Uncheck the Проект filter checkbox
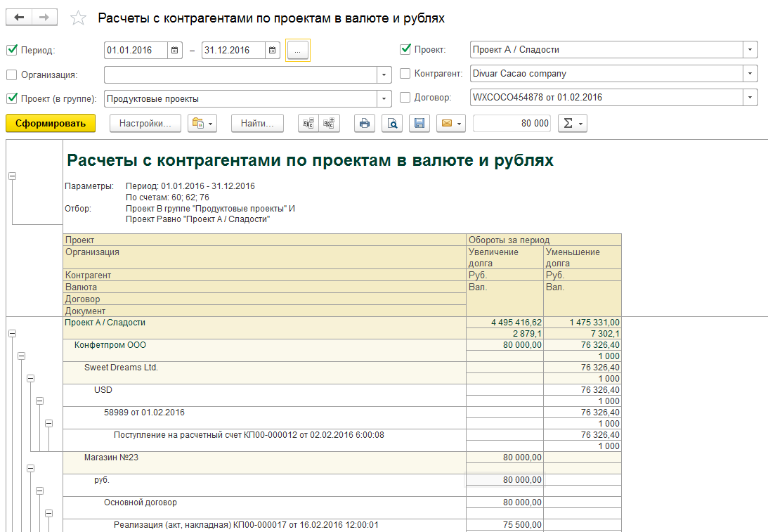 tap(405, 49)
